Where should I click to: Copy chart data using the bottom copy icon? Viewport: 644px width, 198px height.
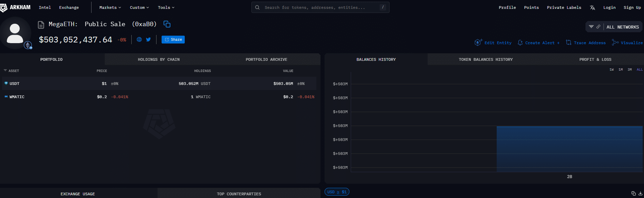click(633, 193)
